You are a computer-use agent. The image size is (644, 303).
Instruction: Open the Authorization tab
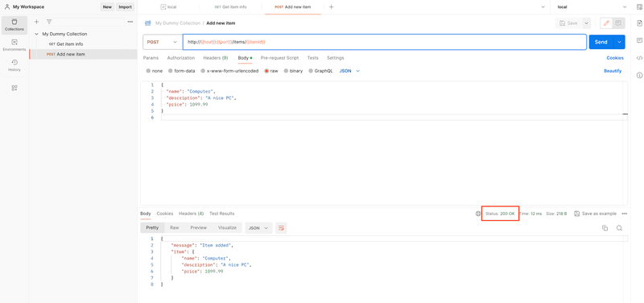click(180, 58)
